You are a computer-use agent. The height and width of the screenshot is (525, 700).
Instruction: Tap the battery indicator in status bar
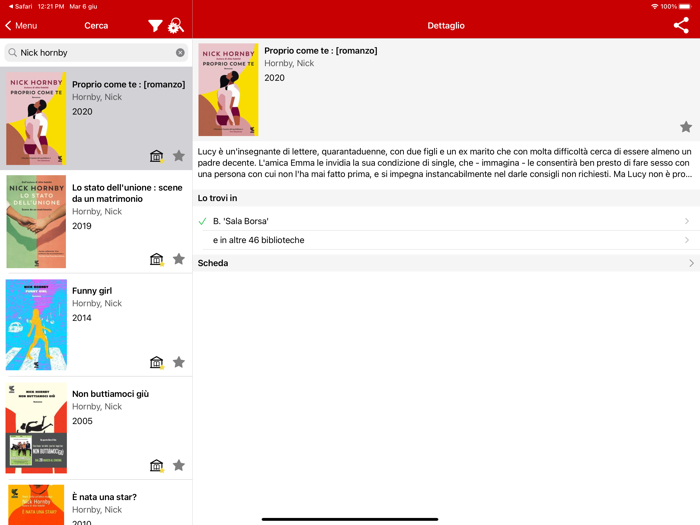[685, 6]
